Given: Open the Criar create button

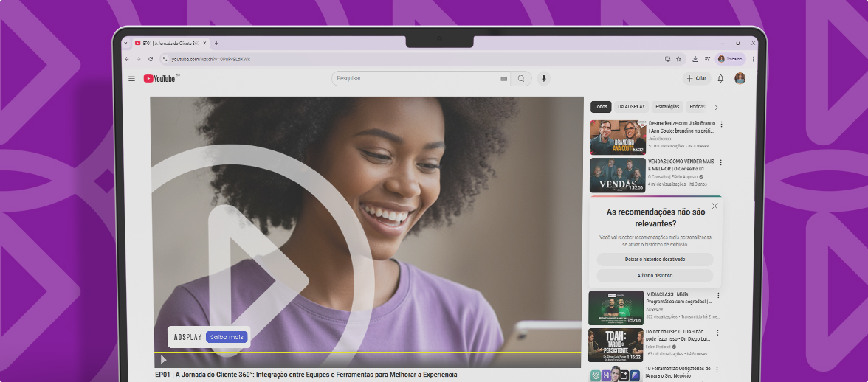Looking at the screenshot, I should (696, 79).
